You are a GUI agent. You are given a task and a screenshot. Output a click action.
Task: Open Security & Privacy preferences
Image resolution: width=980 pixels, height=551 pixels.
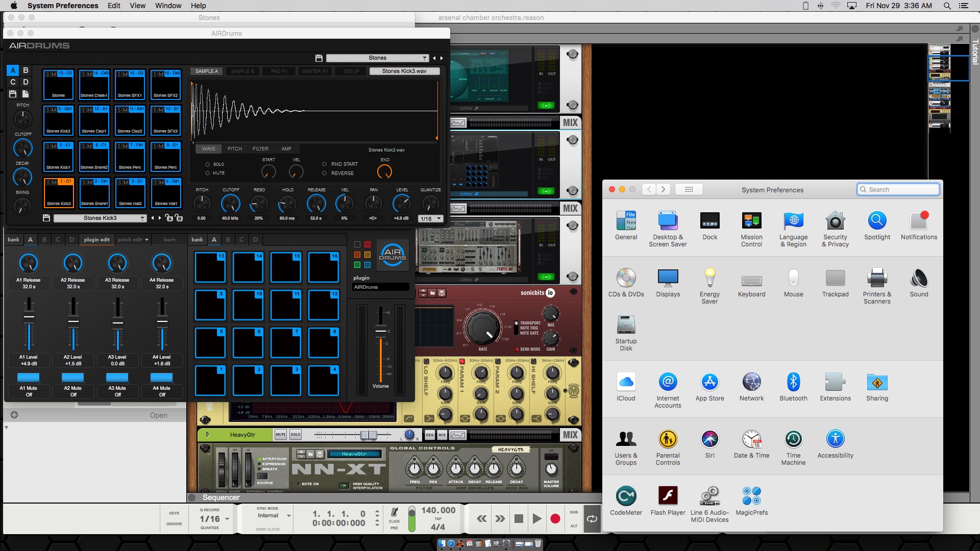(835, 229)
